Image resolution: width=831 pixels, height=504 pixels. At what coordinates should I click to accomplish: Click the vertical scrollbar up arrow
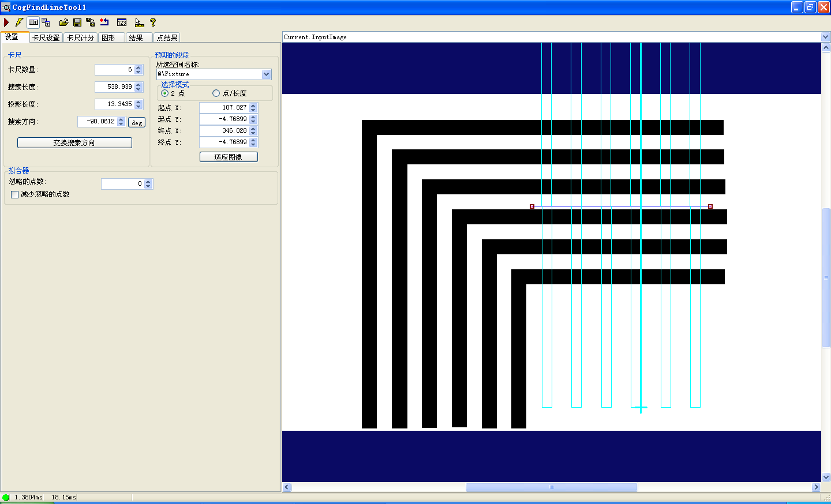click(826, 48)
